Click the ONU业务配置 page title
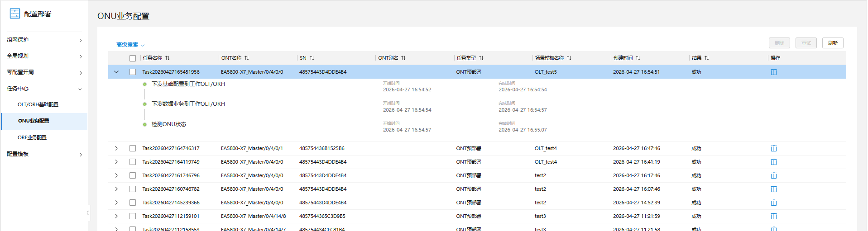This screenshot has width=868, height=231. pyautogui.click(x=123, y=16)
